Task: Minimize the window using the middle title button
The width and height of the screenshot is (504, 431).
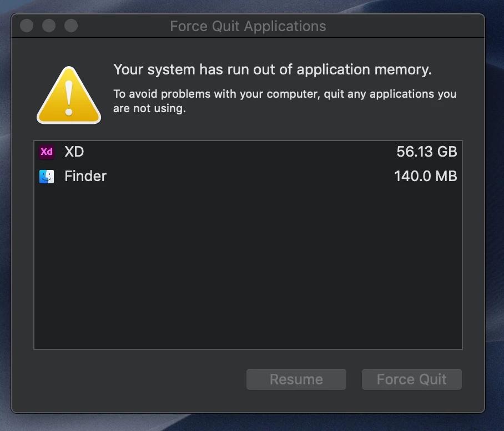Action: point(49,26)
